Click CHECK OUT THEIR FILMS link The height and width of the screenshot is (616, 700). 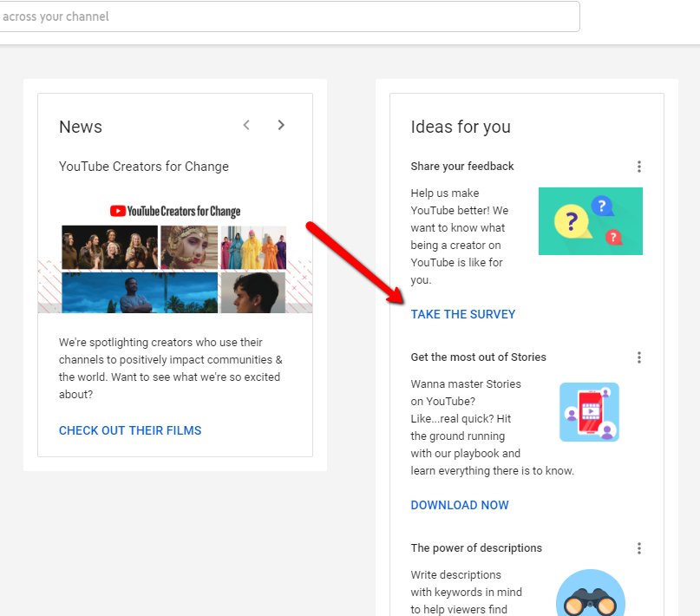click(130, 430)
